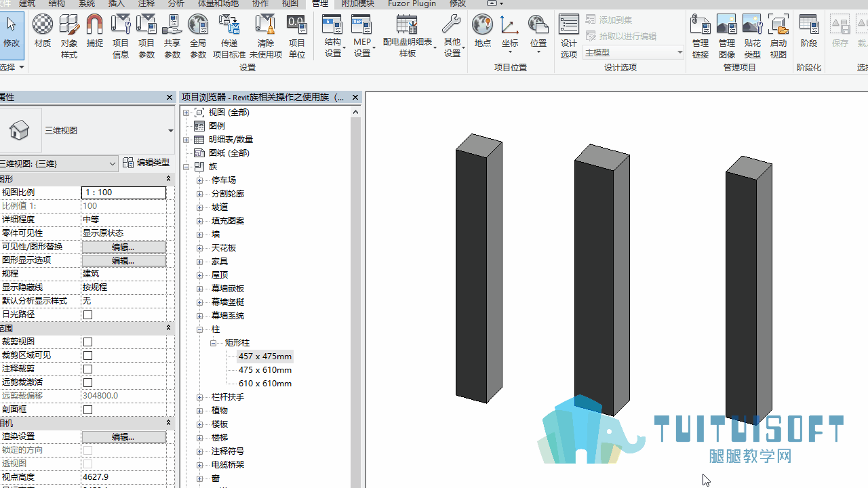Viewport: 868px width, 488px height.
Task: Click 编辑 button for 可见性/图形替换
Action: point(123,247)
